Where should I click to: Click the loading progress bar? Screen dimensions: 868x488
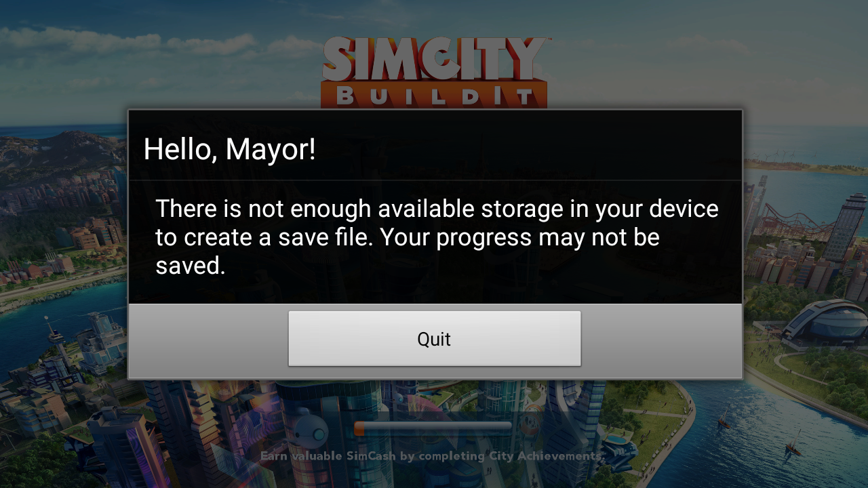click(x=433, y=428)
